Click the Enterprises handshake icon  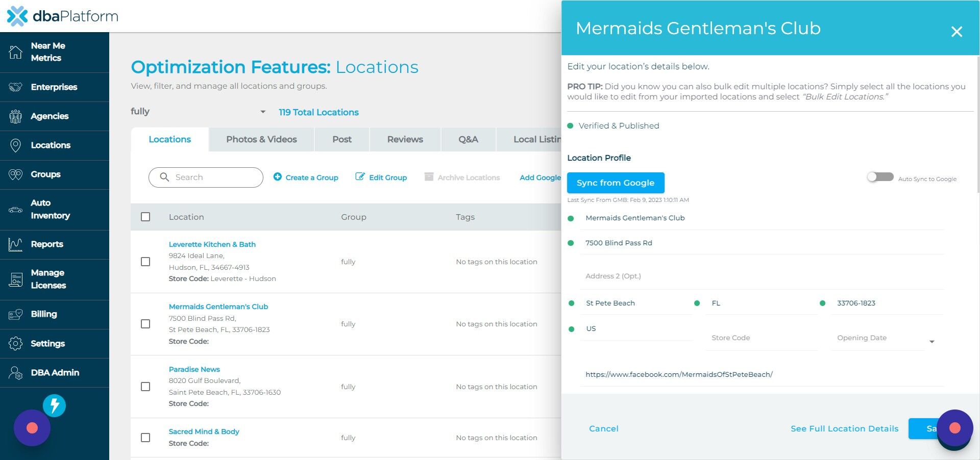click(x=16, y=87)
